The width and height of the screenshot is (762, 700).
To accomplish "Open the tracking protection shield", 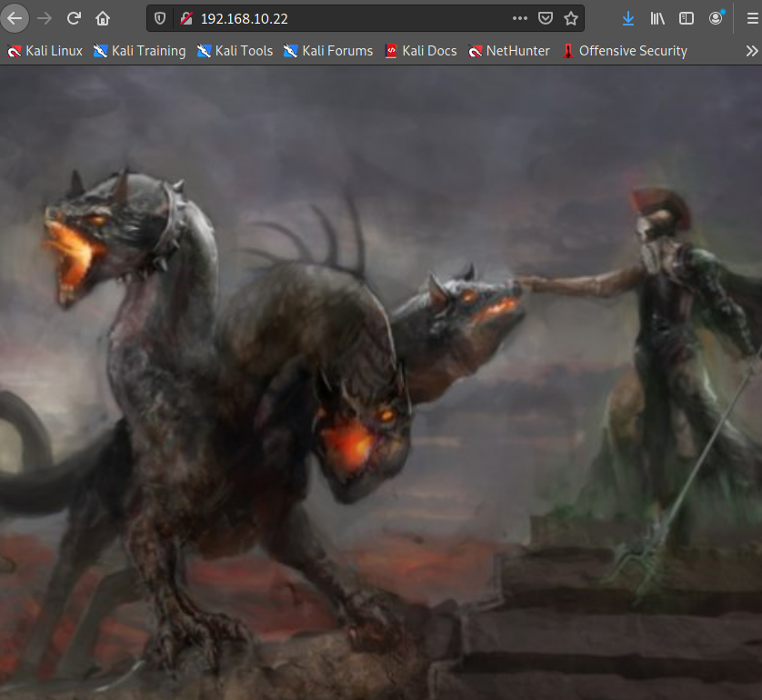I will [160, 18].
